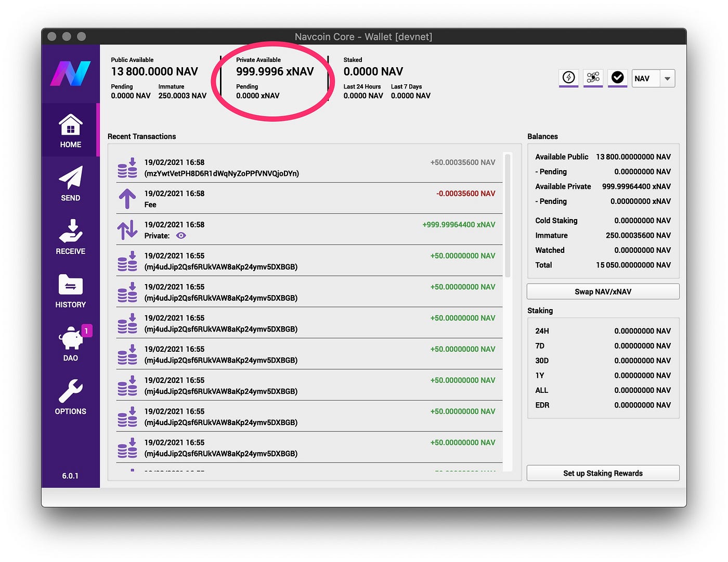Open the NAV currency unit dropdown

653,79
